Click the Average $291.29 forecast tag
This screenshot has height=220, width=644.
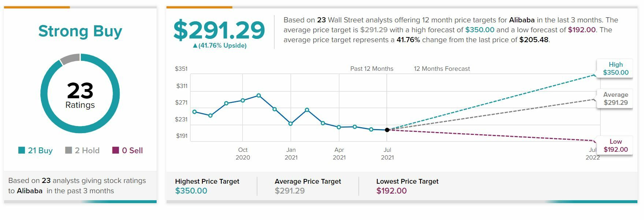point(615,99)
